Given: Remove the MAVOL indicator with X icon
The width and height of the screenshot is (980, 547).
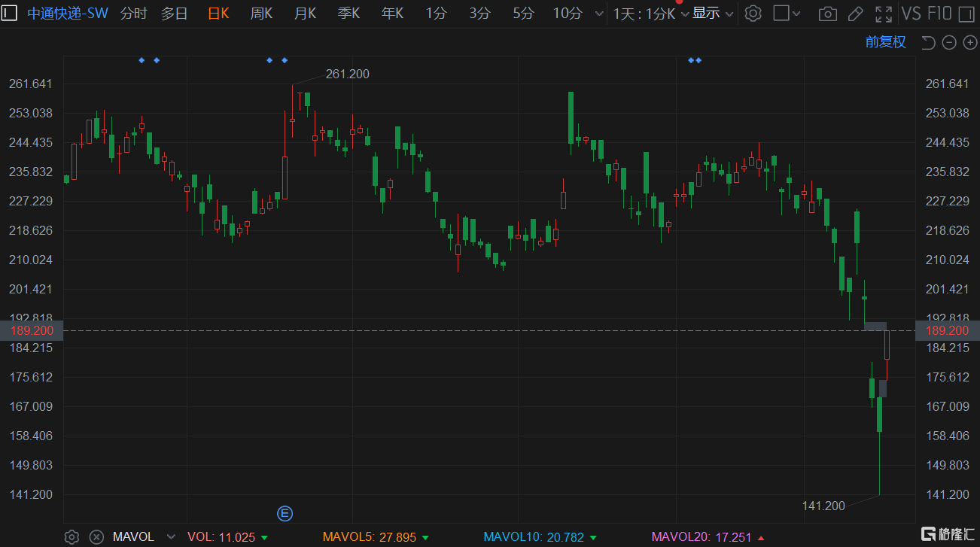Looking at the screenshot, I should click(x=96, y=536).
